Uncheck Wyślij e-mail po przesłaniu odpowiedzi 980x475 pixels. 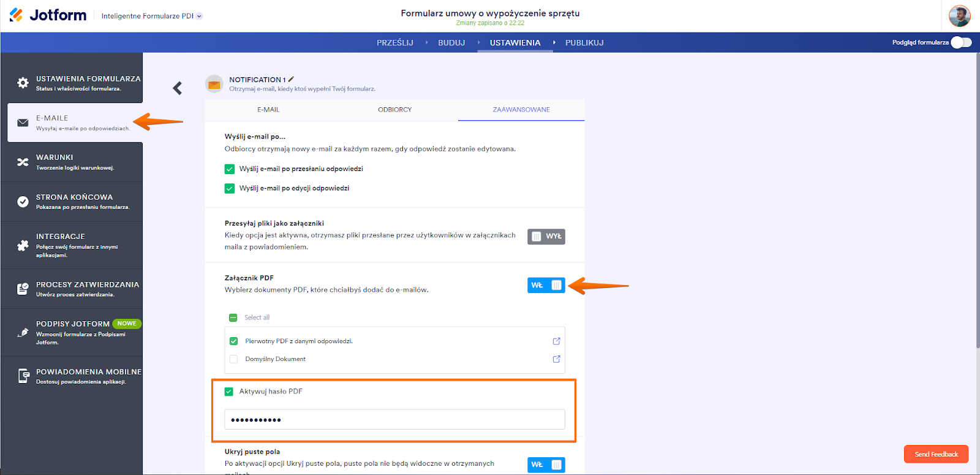click(x=230, y=169)
